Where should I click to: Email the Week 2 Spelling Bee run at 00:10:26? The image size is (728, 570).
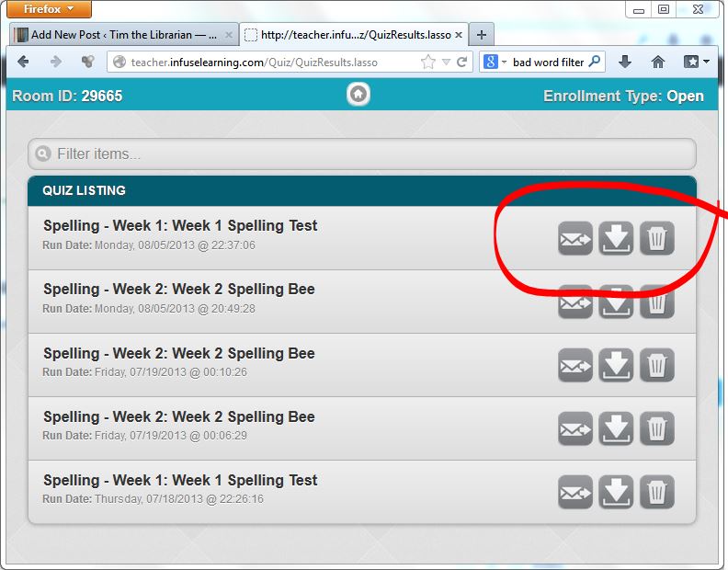(x=575, y=366)
